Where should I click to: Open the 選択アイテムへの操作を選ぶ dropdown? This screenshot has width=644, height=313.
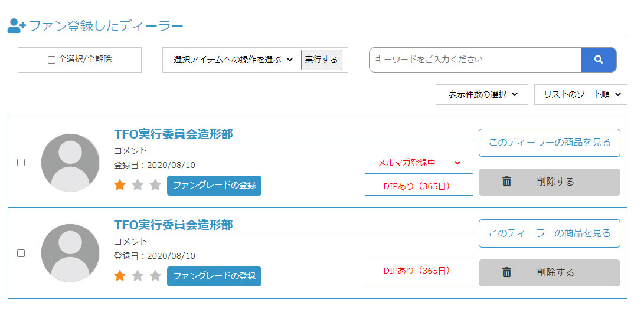point(233,60)
